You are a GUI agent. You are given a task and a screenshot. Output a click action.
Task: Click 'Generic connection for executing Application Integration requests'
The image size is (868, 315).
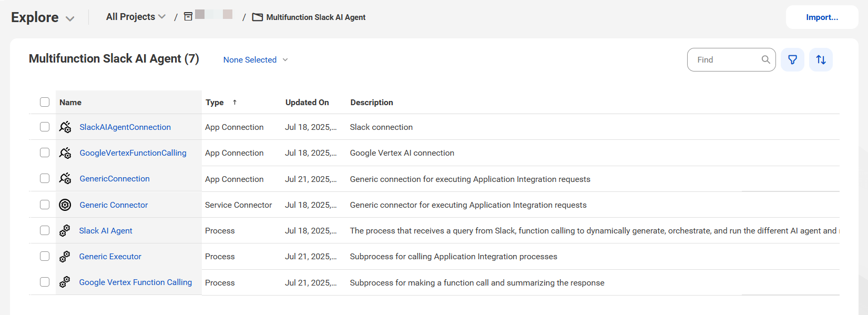470,179
